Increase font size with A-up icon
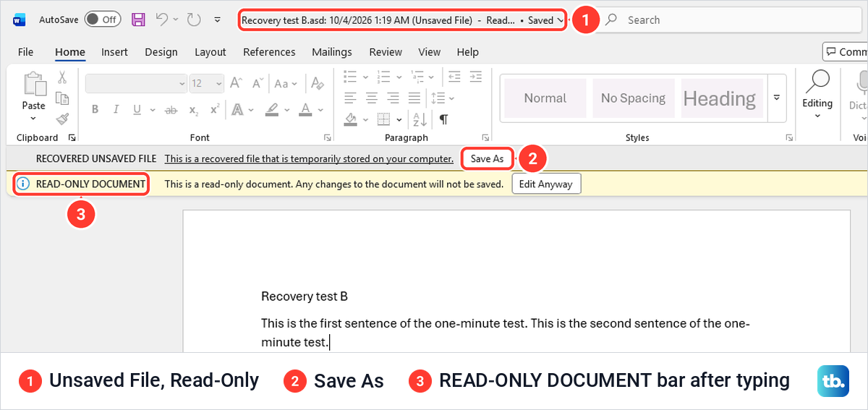868x410 pixels. coord(236,84)
